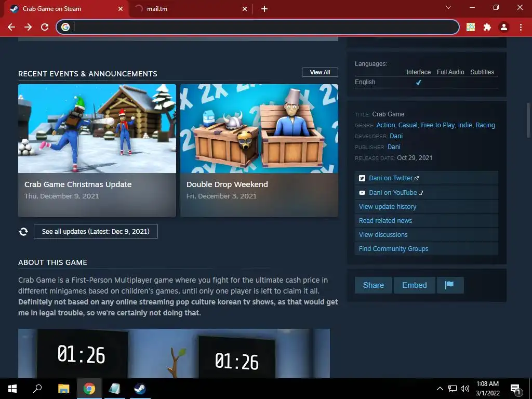Click the game screenshot with 01:26 timers

(174, 353)
